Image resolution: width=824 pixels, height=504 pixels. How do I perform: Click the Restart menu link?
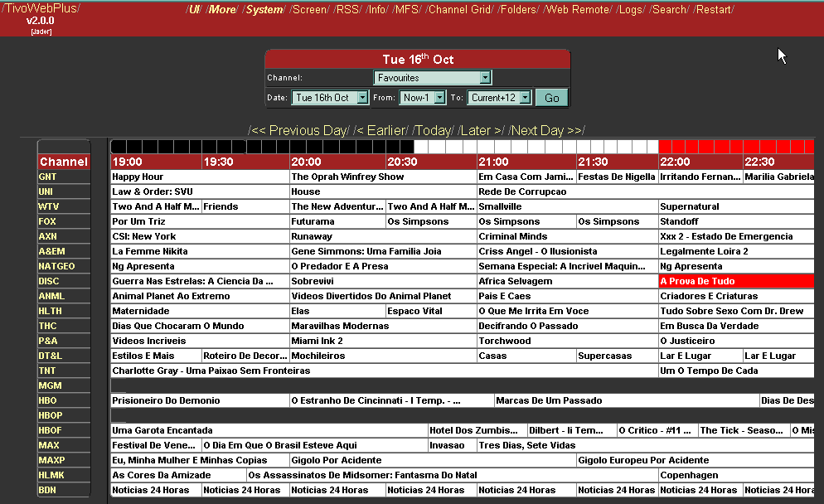(x=714, y=10)
